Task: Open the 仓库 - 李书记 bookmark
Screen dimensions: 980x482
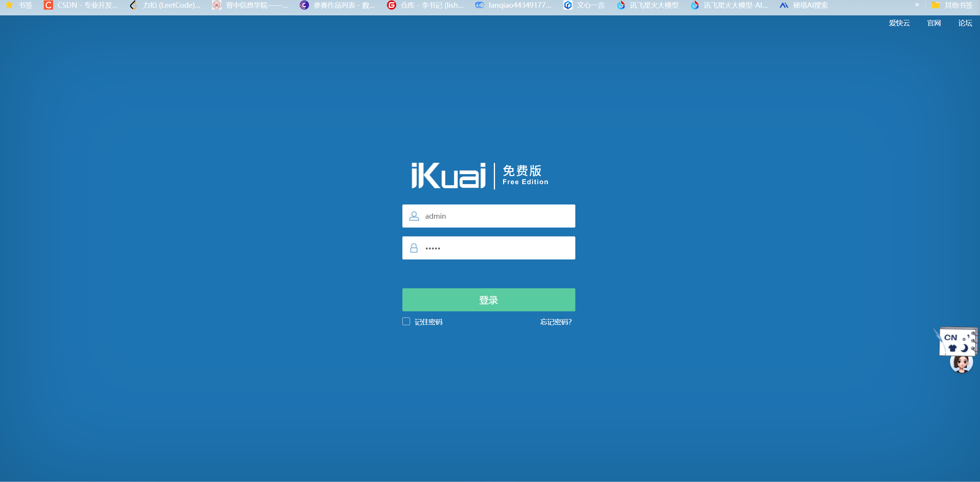Action: tap(425, 5)
